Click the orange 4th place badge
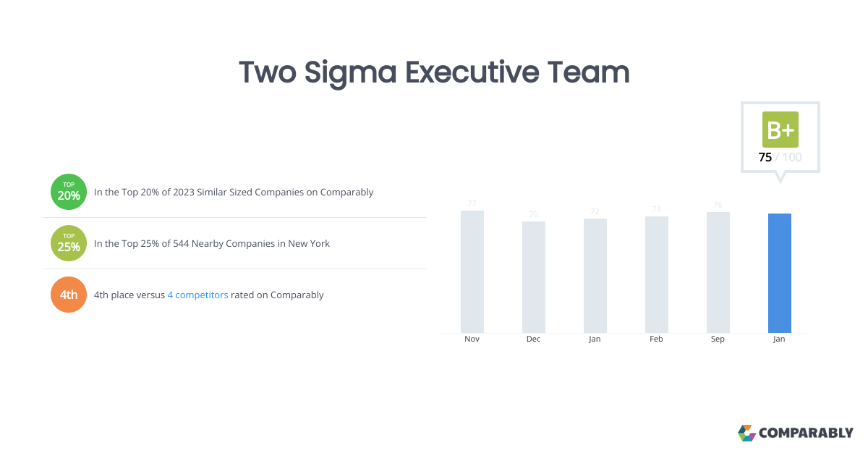The height and width of the screenshot is (456, 868). click(69, 295)
